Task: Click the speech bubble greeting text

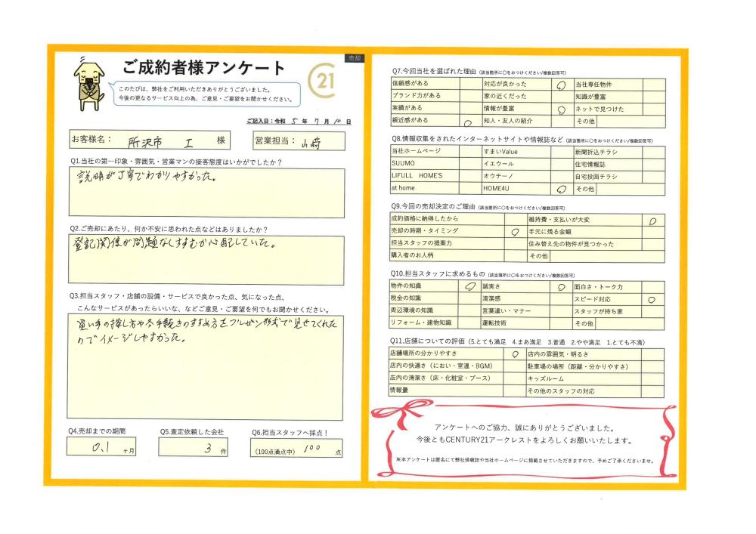Action: tap(206, 94)
